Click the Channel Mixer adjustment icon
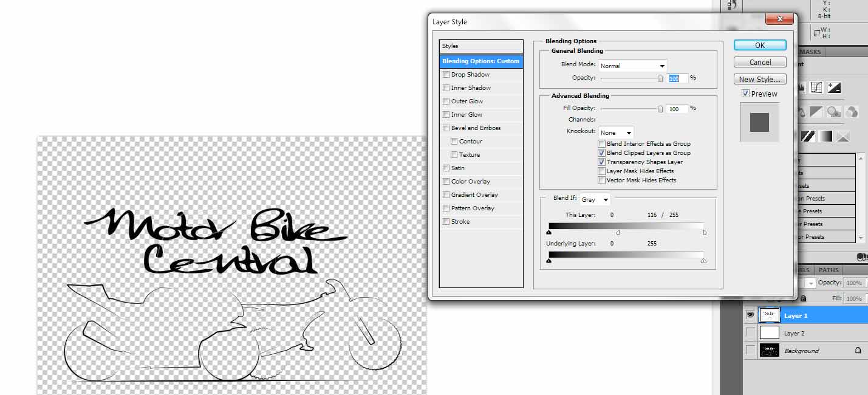Viewport: 868px width, 395px height. (852, 112)
